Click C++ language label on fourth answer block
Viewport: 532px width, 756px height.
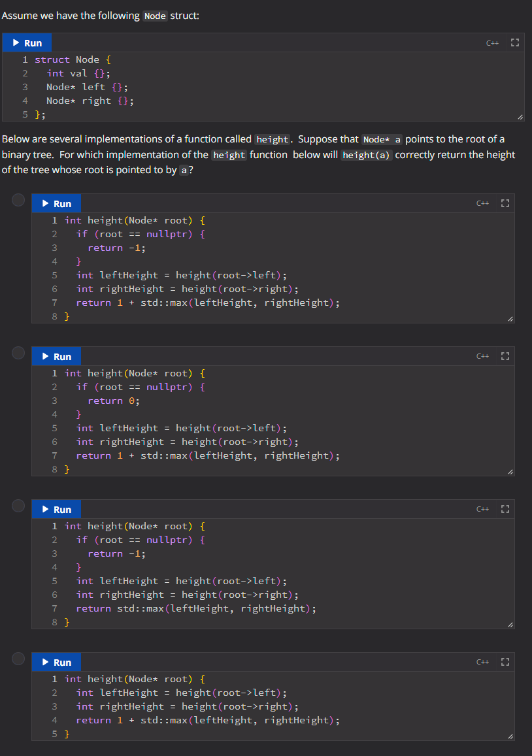(x=482, y=662)
